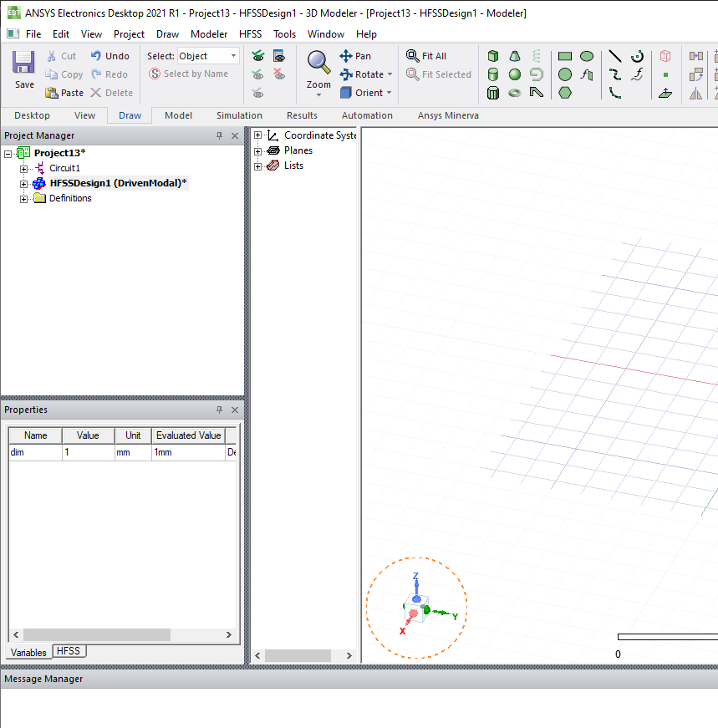Screen dimensions: 718x728
Task: Switch to the Variables properties tab
Action: click(x=28, y=652)
